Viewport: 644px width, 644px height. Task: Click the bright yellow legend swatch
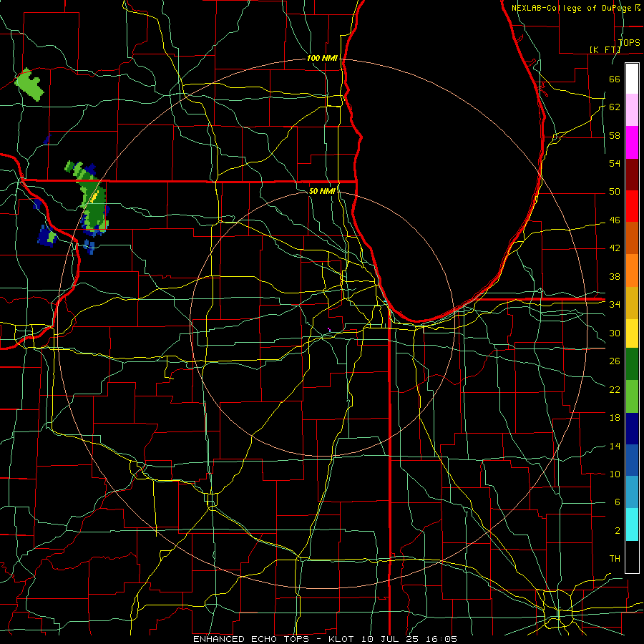coord(632,333)
